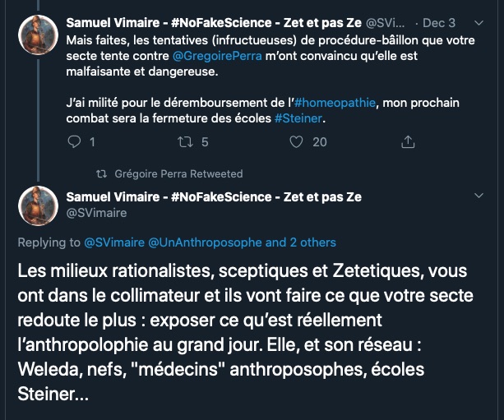504x420 pixels.
Task: Open the Grégoire Perra Retweeted label
Action: click(x=178, y=173)
